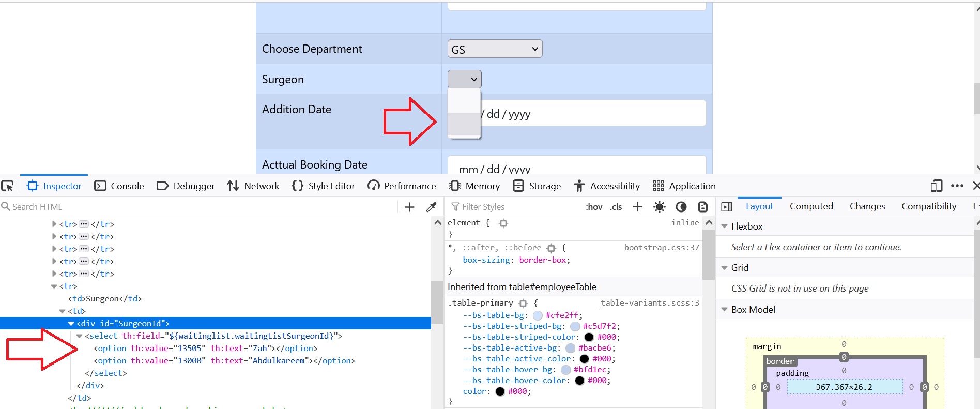Viewport: 980px width, 409px height.
Task: Collapse the Box Model section
Action: (724, 310)
